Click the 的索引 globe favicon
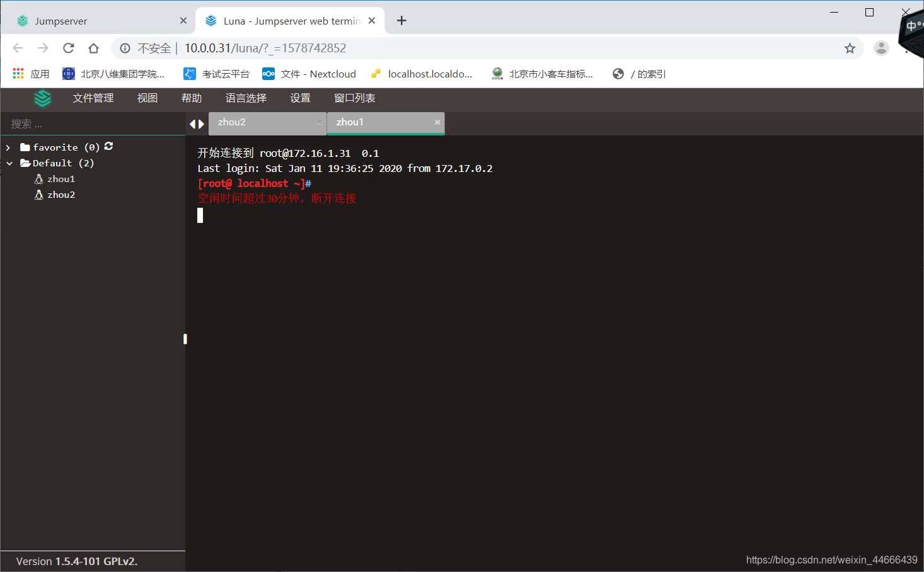 tap(618, 74)
